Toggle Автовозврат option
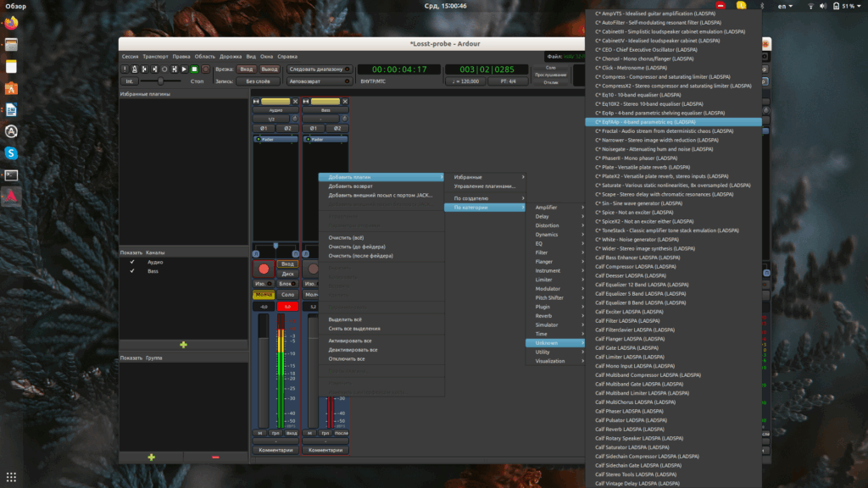This screenshot has height=488, width=868. click(320, 81)
